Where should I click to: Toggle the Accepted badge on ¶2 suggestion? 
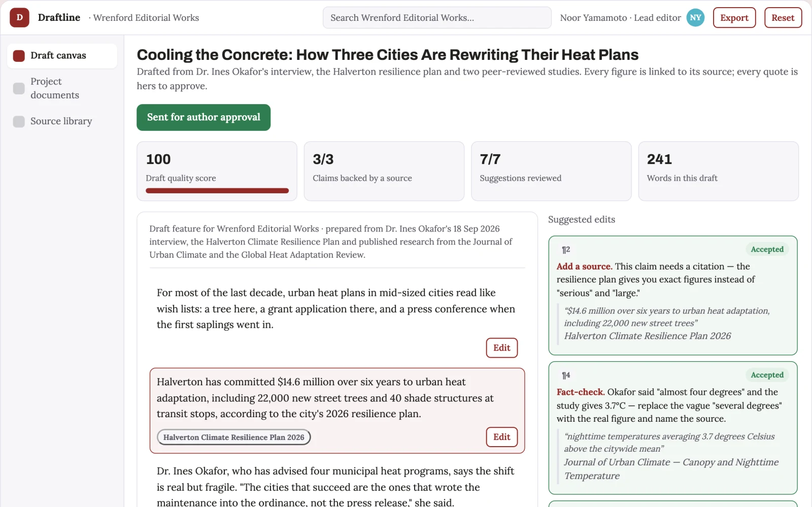pyautogui.click(x=767, y=249)
